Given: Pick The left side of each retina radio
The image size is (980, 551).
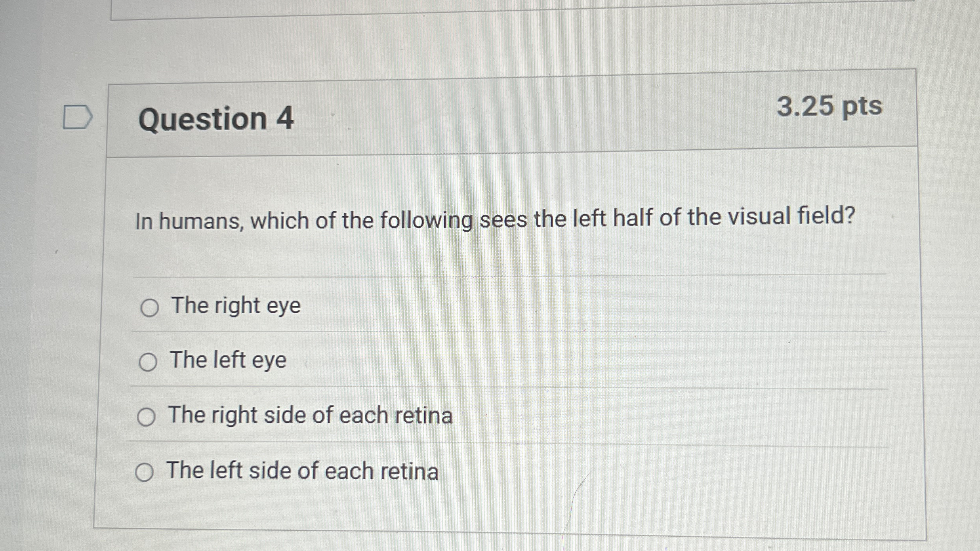Looking at the screenshot, I should click(144, 472).
